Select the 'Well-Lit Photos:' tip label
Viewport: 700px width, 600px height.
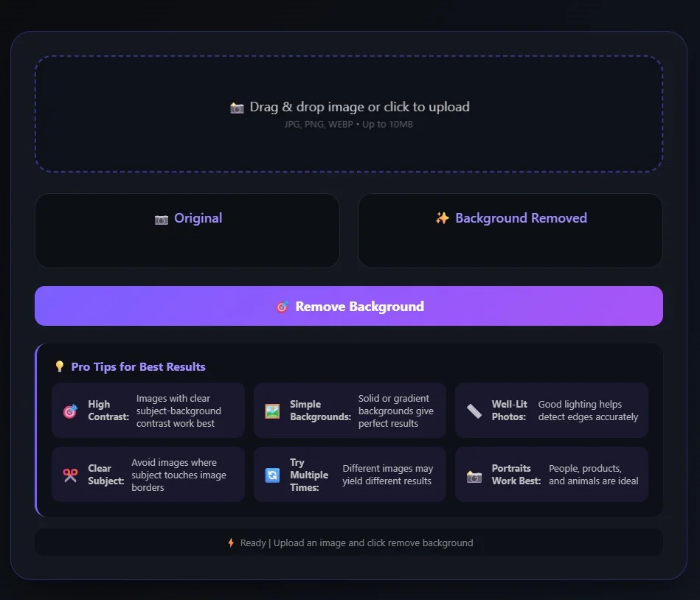[510, 411]
